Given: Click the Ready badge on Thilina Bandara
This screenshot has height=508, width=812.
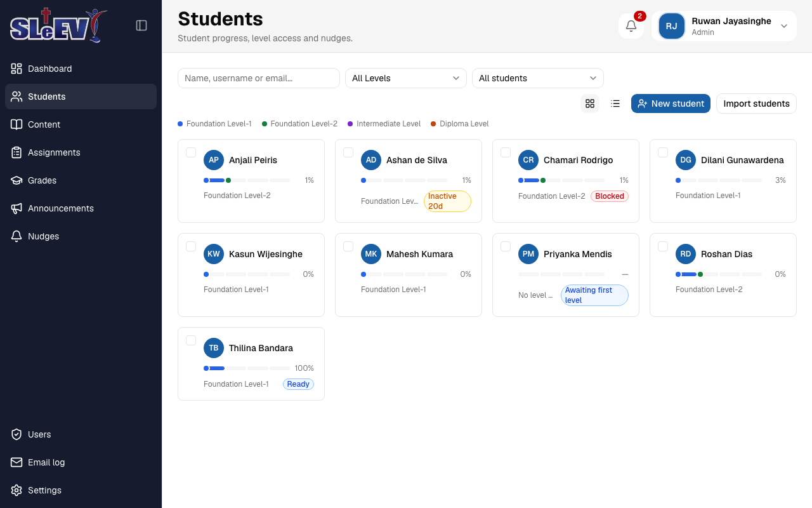Looking at the screenshot, I should pyautogui.click(x=298, y=384).
